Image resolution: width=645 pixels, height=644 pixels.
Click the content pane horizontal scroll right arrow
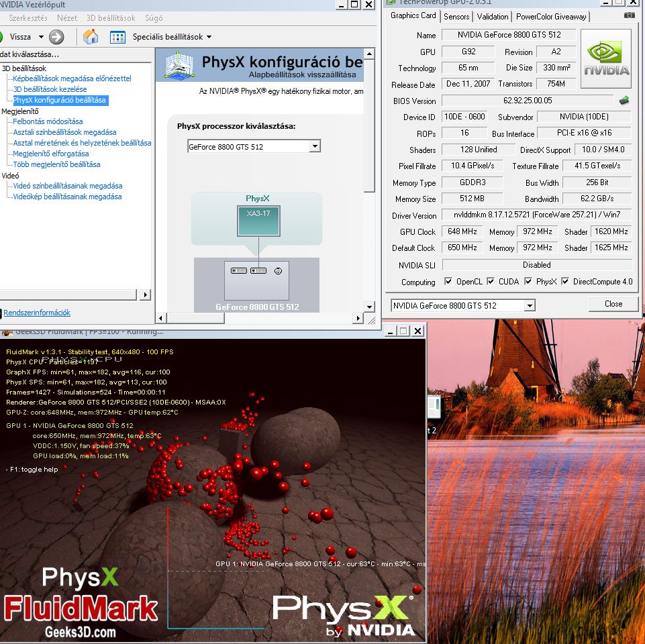(x=358, y=318)
